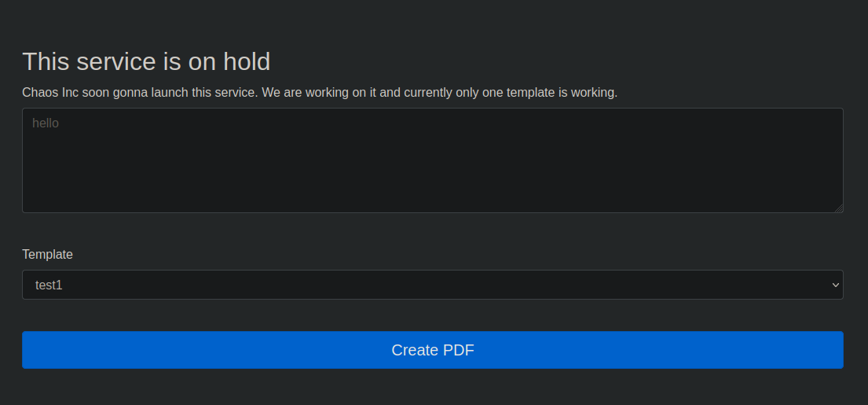Screen dimensions: 868x405
Task: Open the Template dropdown showing test1
Action: point(432,285)
